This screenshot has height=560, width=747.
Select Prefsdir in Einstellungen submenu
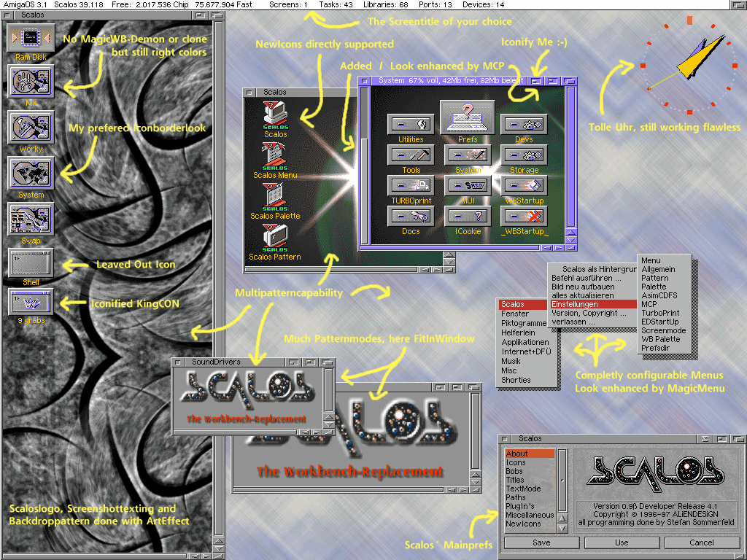(x=664, y=348)
